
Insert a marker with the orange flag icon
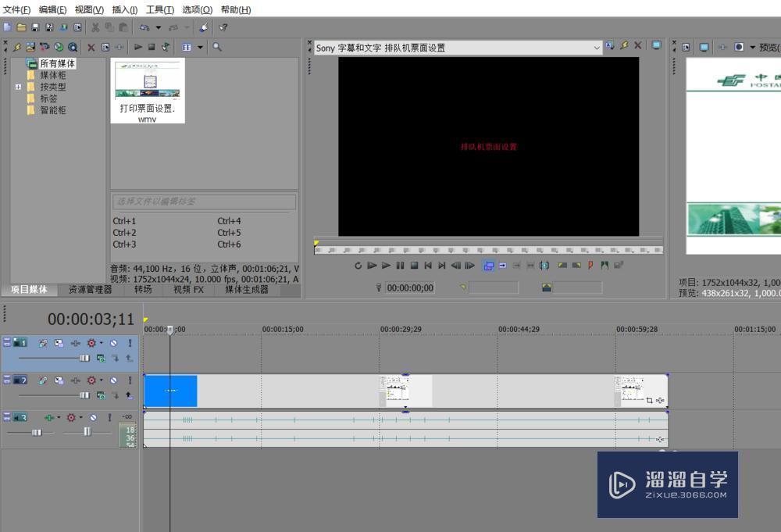tap(590, 266)
